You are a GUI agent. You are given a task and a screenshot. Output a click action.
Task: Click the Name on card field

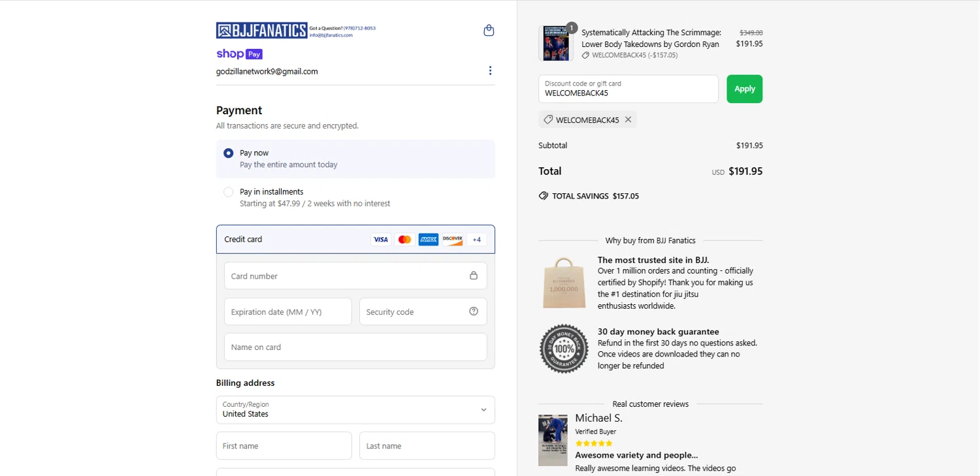[x=355, y=347]
